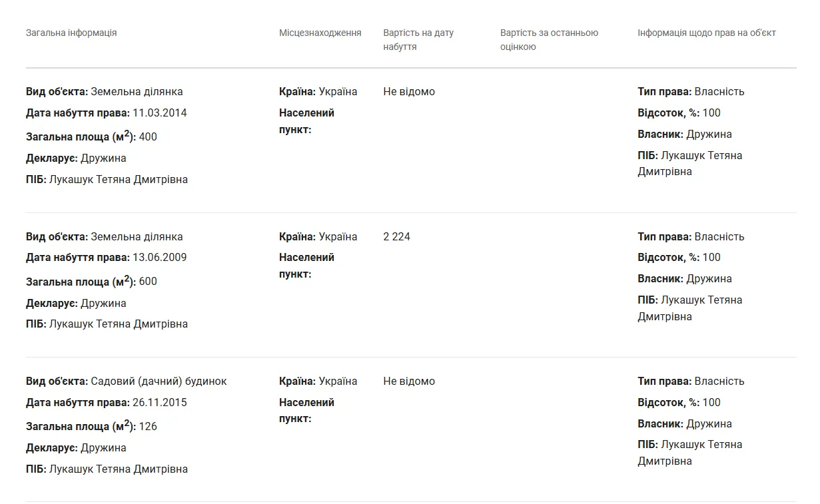Viewport: 820px width, 504px height.
Task: Click the "Інформація щодо прав на об'єкт" header
Action: tap(706, 33)
